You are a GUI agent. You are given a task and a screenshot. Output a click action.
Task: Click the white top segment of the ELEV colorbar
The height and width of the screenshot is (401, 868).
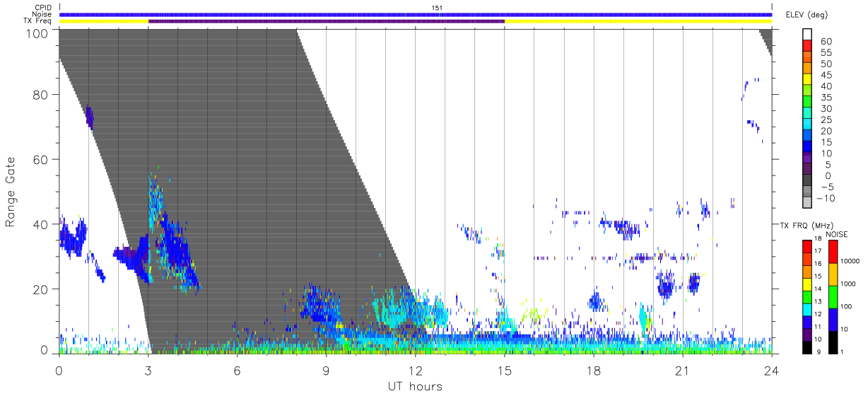(807, 34)
